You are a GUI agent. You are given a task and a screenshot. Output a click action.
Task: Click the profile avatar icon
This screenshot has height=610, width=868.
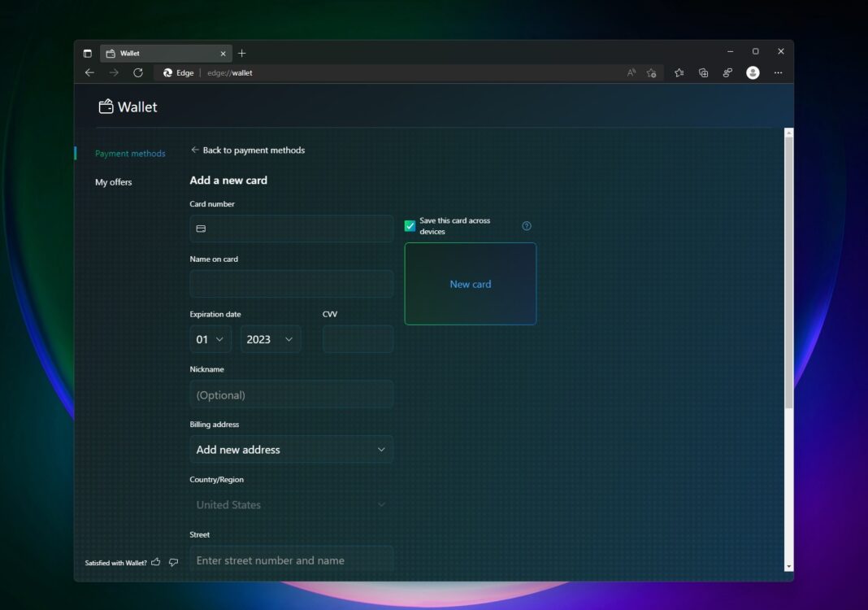click(x=753, y=72)
